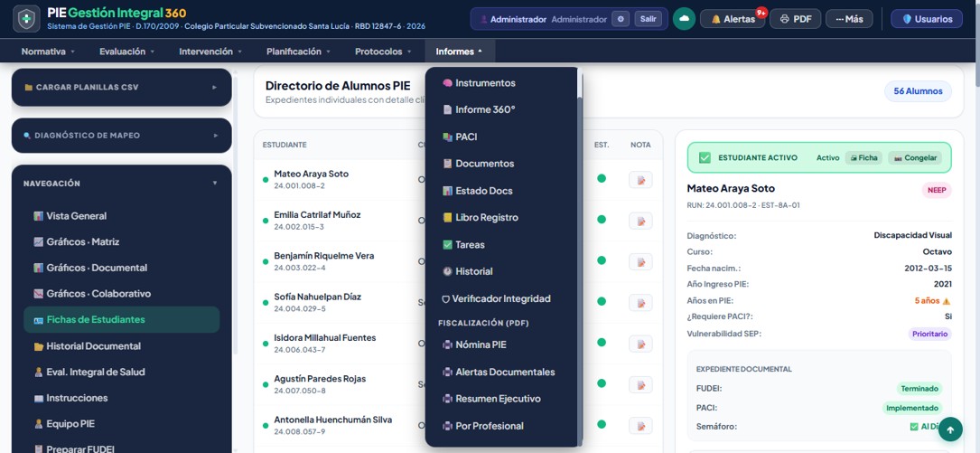Collapse the Navegación section arrow

(x=215, y=184)
